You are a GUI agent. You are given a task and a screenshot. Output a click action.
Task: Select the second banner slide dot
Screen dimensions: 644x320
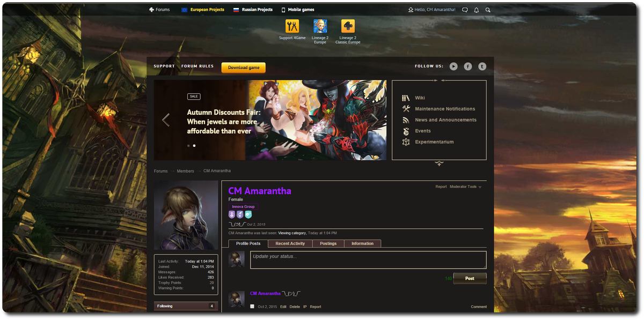click(x=194, y=145)
